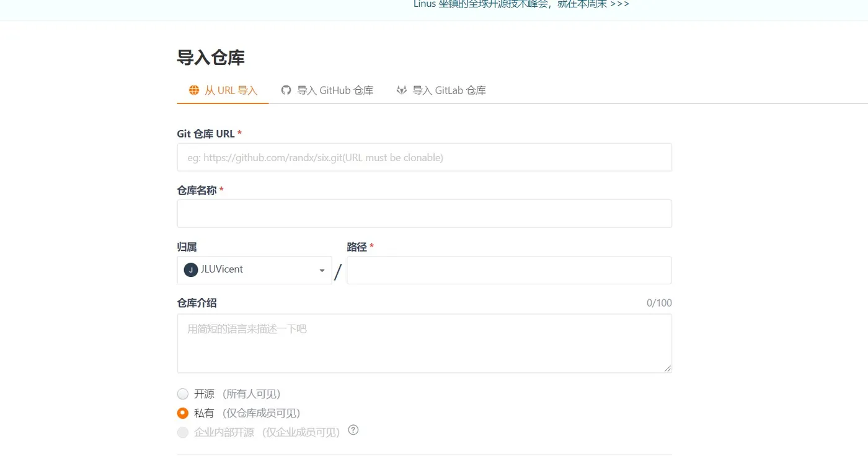Click the 0/100 character counter
868x459 pixels.
659,303
